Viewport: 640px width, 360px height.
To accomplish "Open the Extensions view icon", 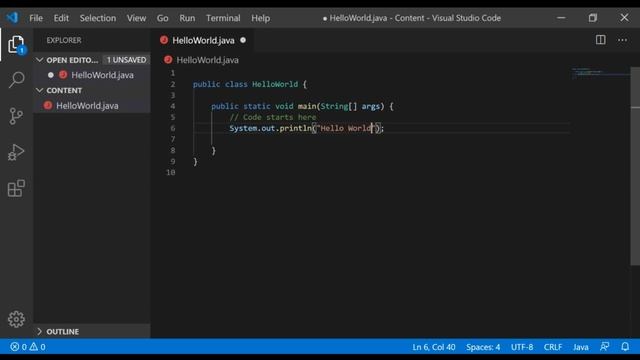I will [16, 188].
